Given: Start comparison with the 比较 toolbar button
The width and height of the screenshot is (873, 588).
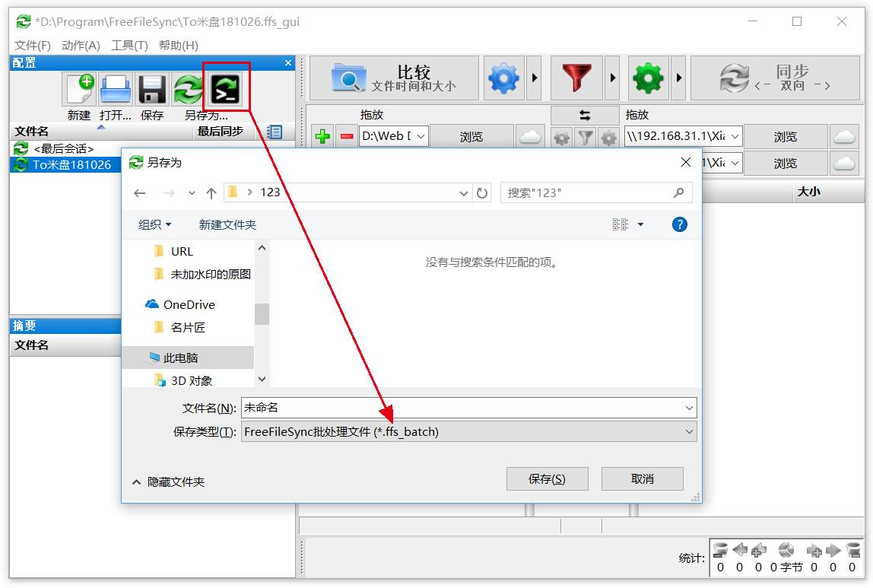Looking at the screenshot, I should 393,78.
